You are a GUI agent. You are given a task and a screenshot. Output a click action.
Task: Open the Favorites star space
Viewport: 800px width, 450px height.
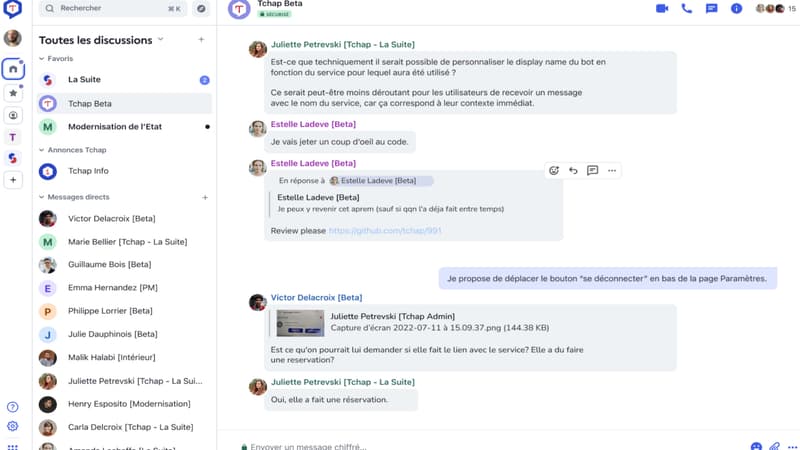(13, 93)
